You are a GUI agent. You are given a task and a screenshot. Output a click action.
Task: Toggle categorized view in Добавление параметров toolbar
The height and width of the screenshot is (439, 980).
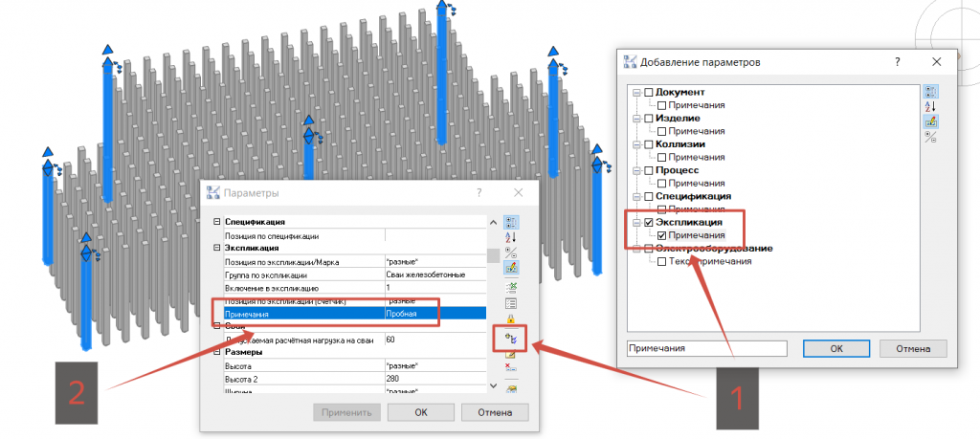click(930, 92)
